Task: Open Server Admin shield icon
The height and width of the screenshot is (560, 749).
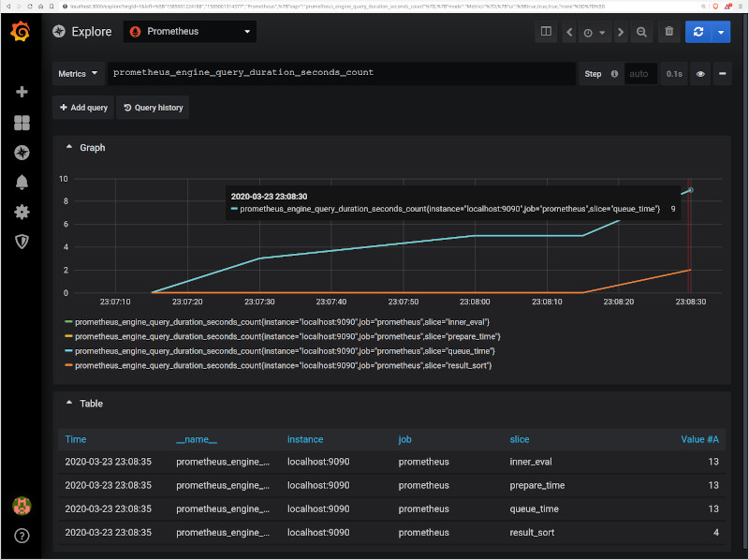Action: [22, 242]
